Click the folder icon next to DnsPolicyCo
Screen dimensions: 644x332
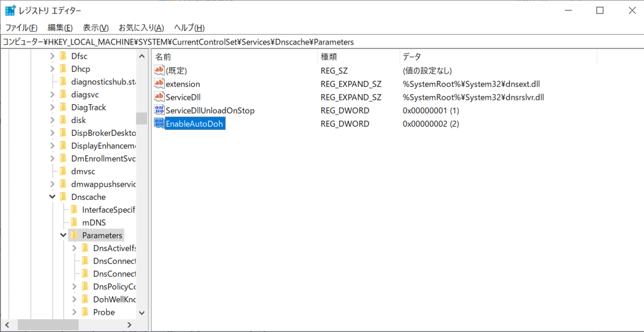[x=85, y=286]
